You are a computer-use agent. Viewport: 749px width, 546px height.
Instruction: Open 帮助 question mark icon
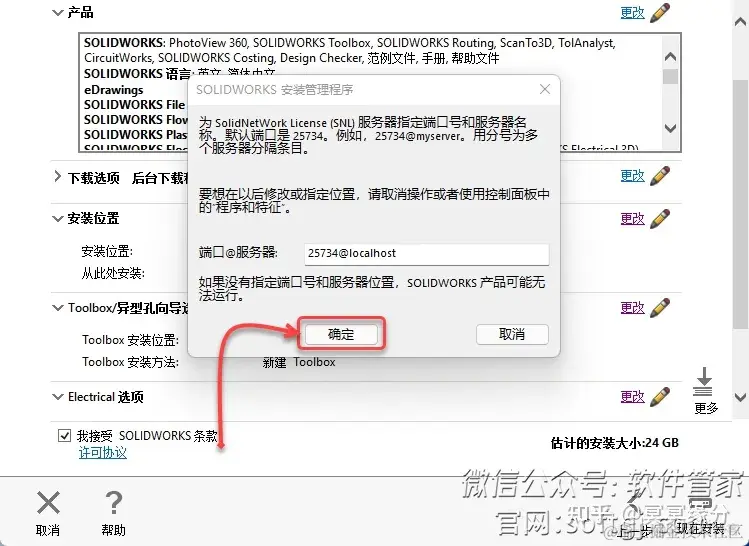(x=114, y=503)
